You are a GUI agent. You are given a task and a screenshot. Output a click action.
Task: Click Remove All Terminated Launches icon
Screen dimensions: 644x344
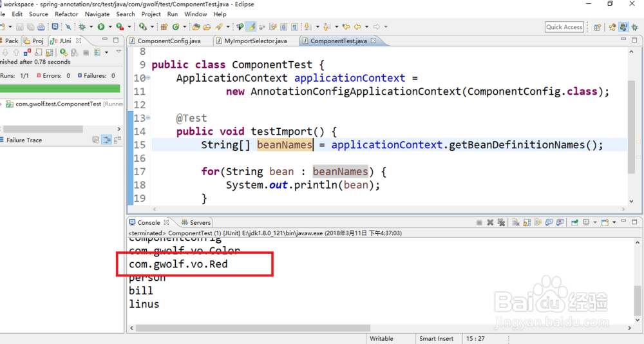tap(501, 222)
